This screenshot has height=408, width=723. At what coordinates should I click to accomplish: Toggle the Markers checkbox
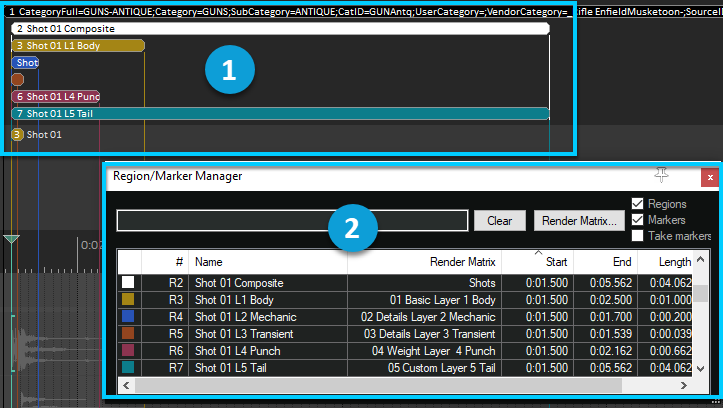(x=638, y=220)
